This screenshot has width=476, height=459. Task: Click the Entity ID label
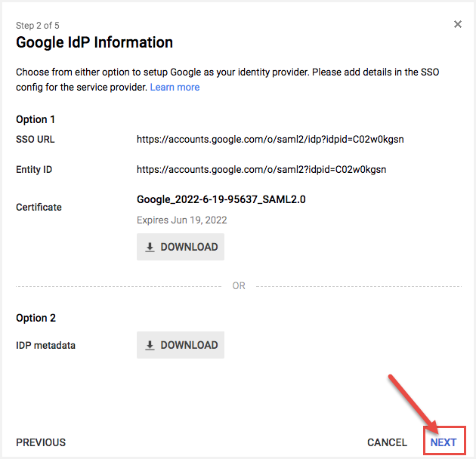[34, 170]
